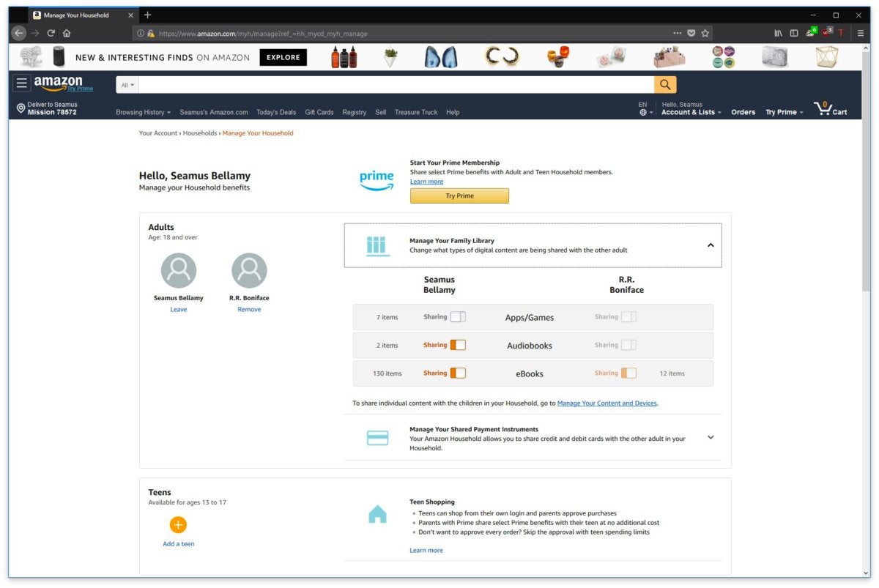Change delivery location Mission 78572
The height and width of the screenshot is (588, 879).
click(48, 108)
